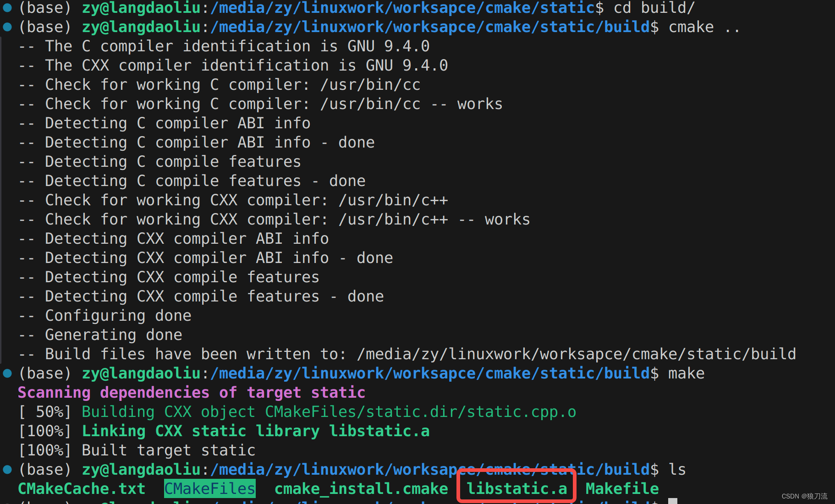Click the 'Build files have been written to' line

pos(407,354)
